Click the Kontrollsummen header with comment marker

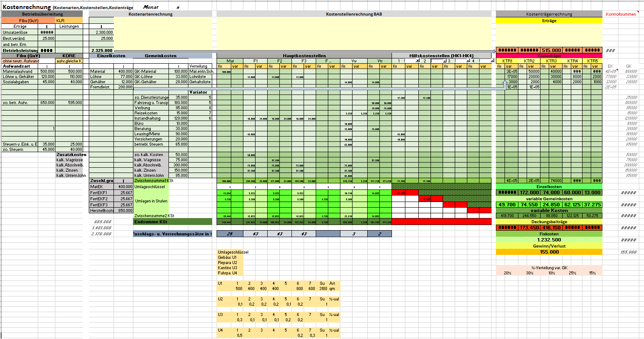621,14
